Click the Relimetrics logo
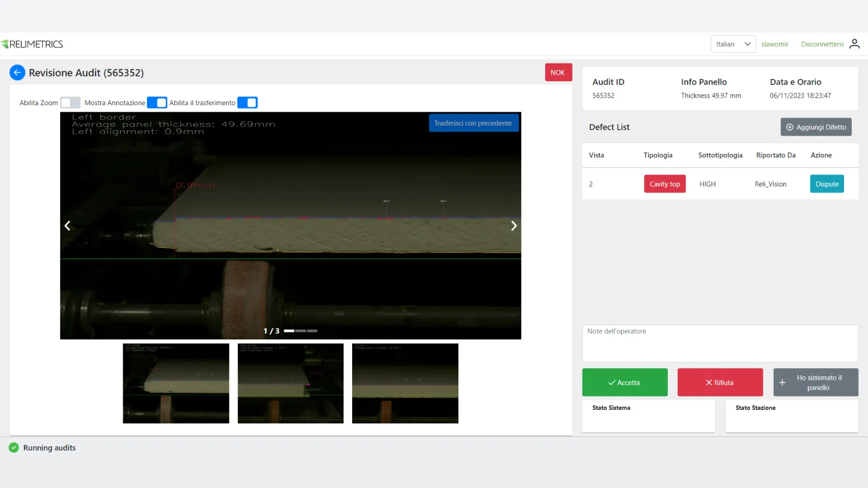This screenshot has height=488, width=868. (33, 44)
